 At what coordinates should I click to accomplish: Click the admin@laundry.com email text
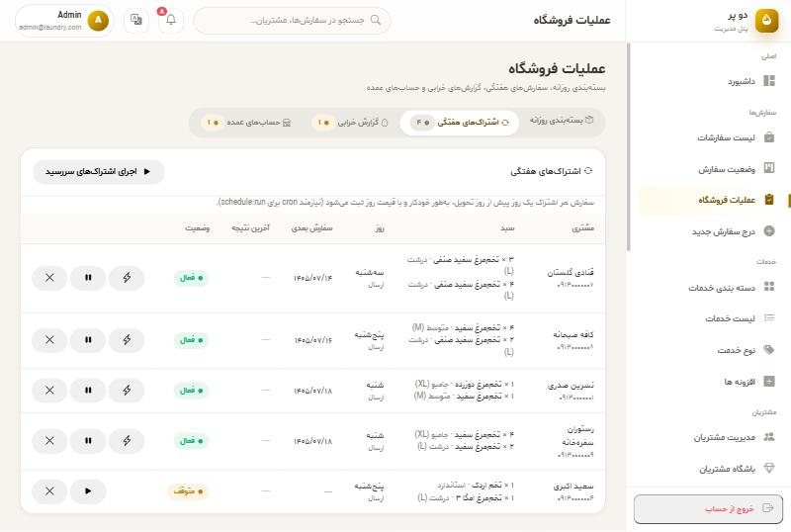point(50,28)
